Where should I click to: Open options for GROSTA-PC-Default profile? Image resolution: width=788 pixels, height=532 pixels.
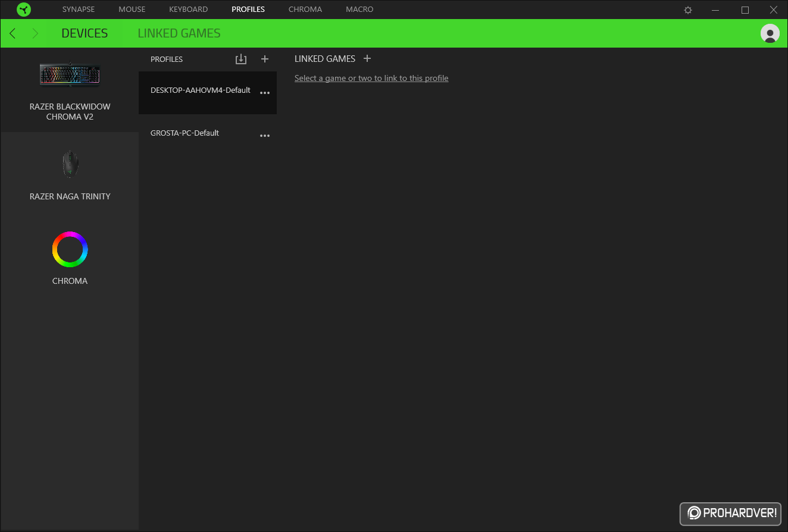265,136
